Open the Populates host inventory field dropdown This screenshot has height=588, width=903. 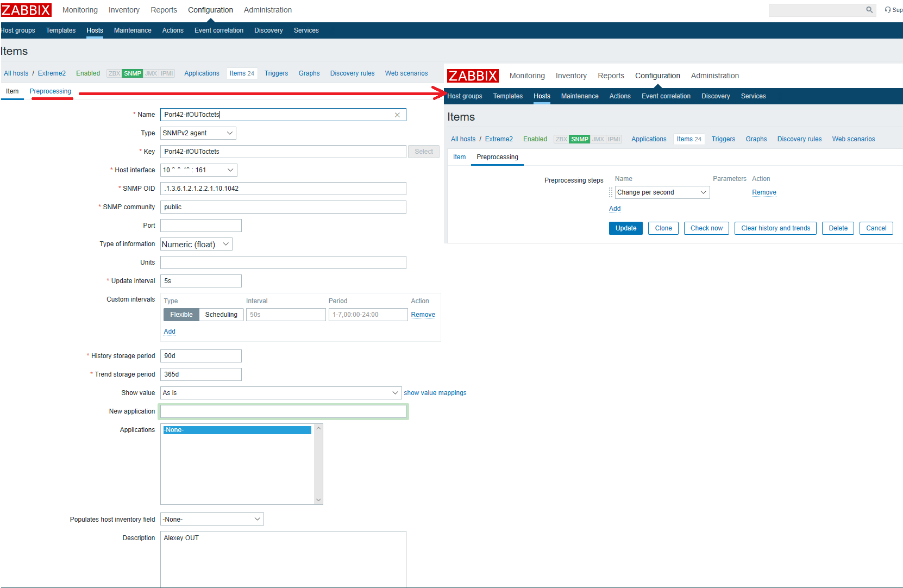(212, 519)
